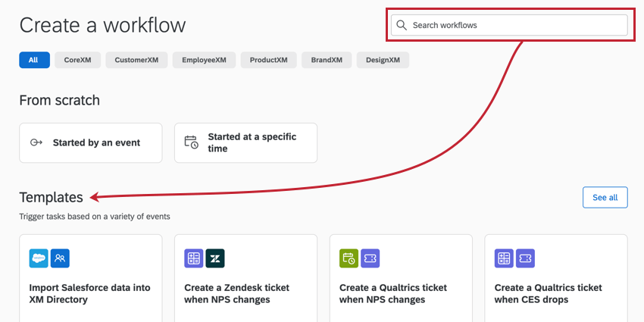Click the event arrow icon
Image resolution: width=644 pixels, height=322 pixels.
36,142
